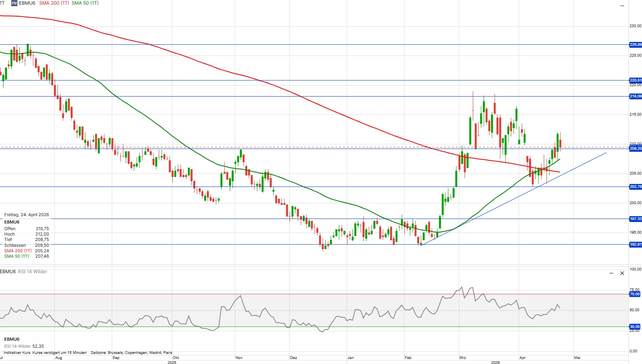
Task: Open the 1T timeframe selector
Action: (x=2, y=3)
